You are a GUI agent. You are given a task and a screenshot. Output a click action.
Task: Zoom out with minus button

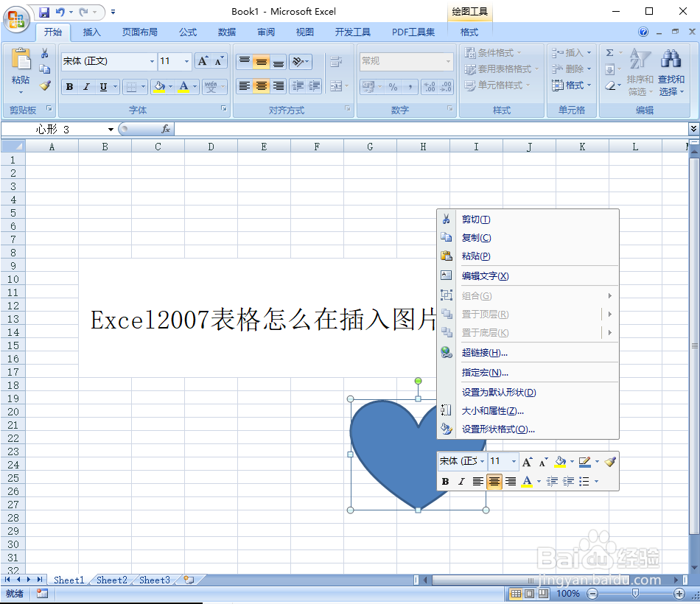coord(592,594)
